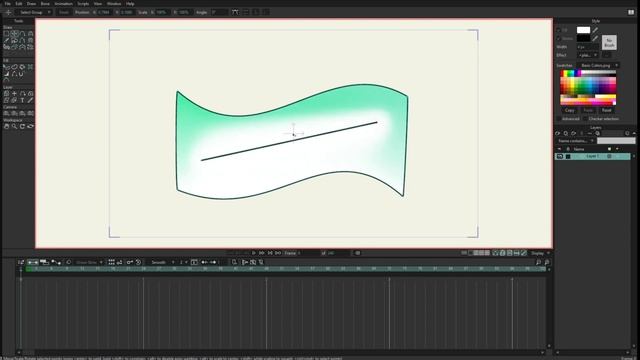The image size is (640, 360).
Task: Open the Display quality dropdown
Action: [x=540, y=253]
